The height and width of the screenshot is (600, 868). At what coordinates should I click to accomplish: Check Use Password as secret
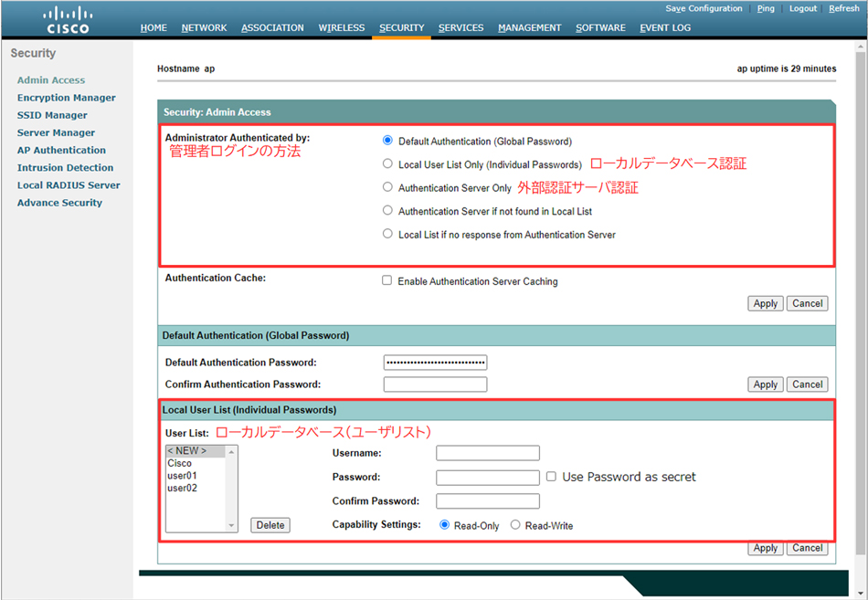pyautogui.click(x=551, y=477)
